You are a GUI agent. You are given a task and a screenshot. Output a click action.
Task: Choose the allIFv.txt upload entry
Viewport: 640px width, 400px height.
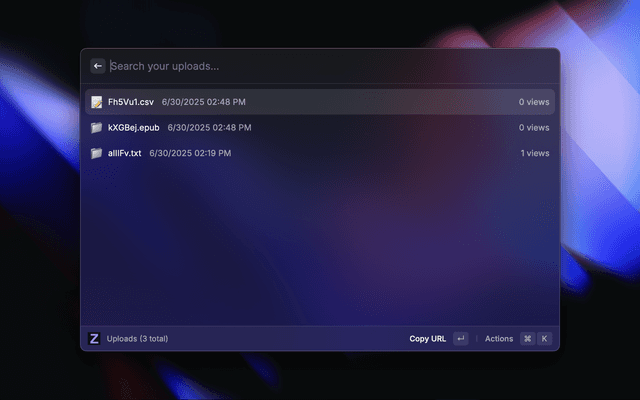[x=320, y=153]
